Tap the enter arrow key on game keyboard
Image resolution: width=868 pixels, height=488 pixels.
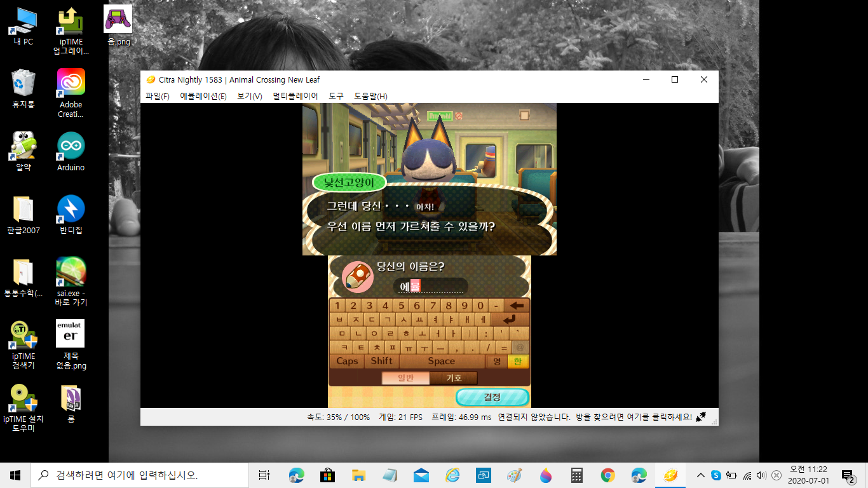click(x=510, y=320)
